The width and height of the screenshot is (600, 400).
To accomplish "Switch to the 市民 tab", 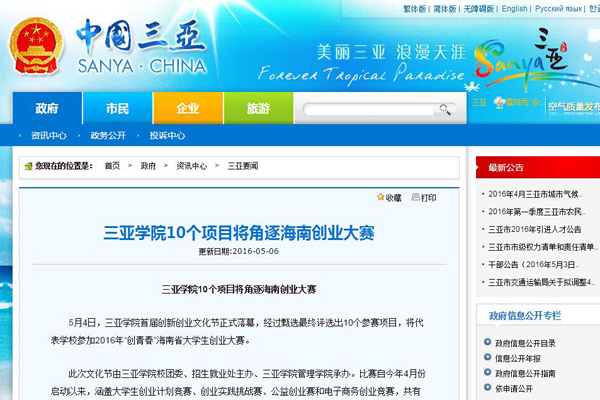I will click(117, 108).
